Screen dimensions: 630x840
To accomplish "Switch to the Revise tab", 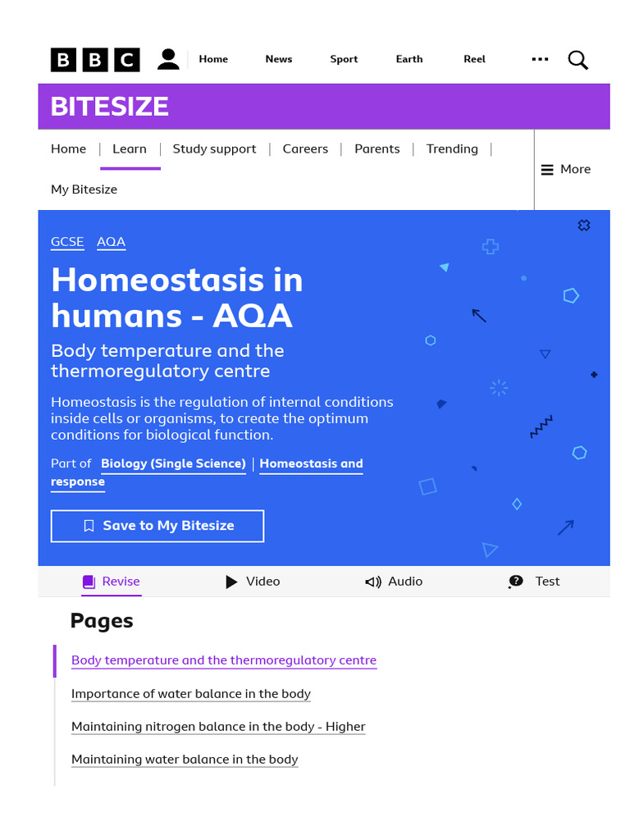I will tap(112, 582).
